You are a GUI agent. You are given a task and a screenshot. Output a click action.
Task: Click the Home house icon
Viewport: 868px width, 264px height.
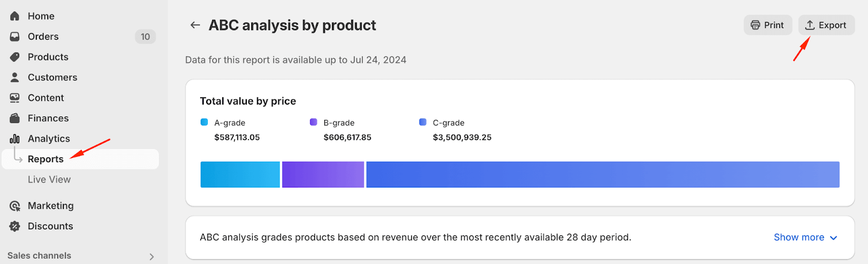tap(15, 16)
